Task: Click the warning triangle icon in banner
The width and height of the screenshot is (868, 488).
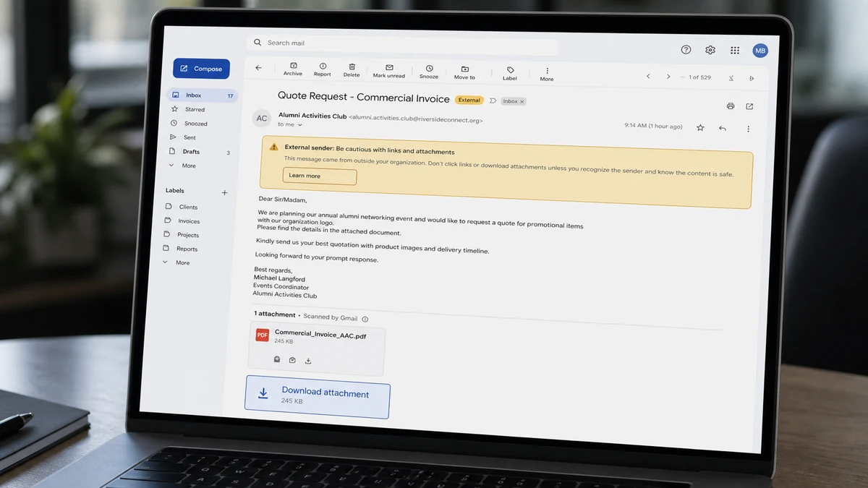Action: pos(273,147)
